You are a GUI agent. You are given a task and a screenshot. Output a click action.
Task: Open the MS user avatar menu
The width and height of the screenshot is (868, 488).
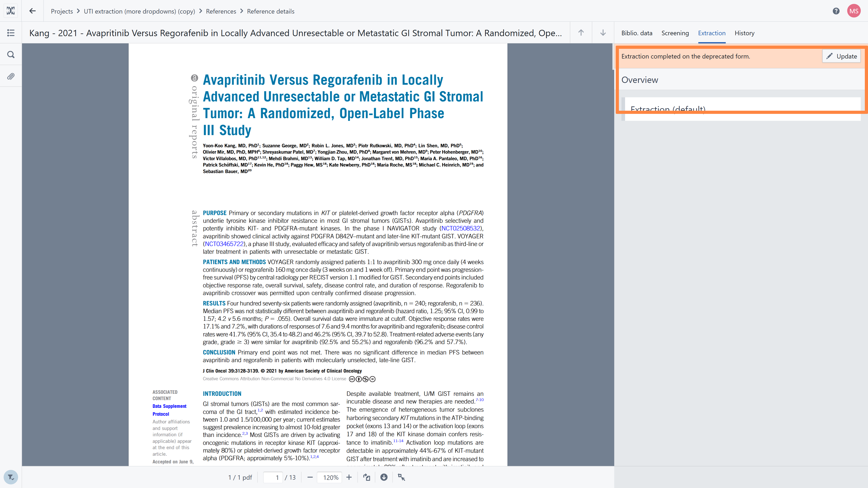[854, 11]
